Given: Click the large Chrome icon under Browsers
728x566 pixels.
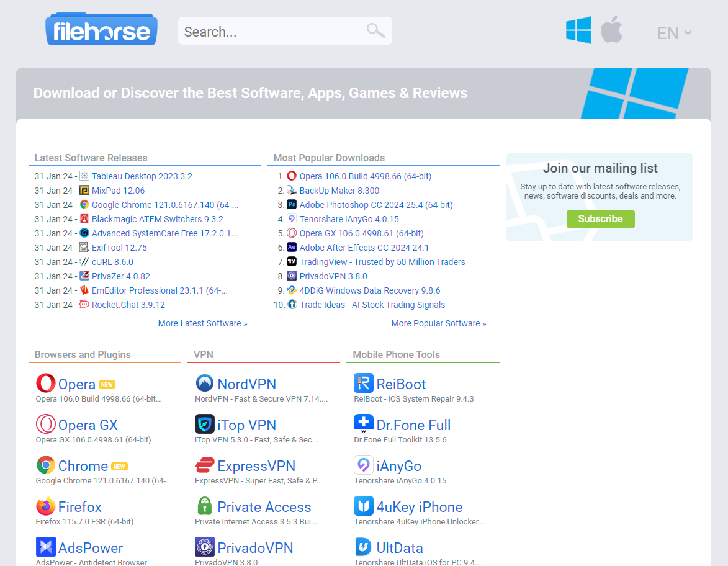Looking at the screenshot, I should point(45,465).
